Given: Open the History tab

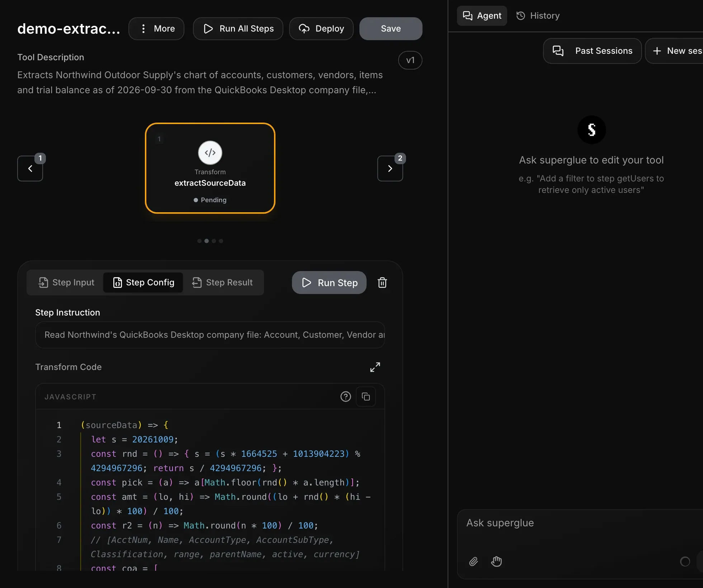Looking at the screenshot, I should (538, 16).
